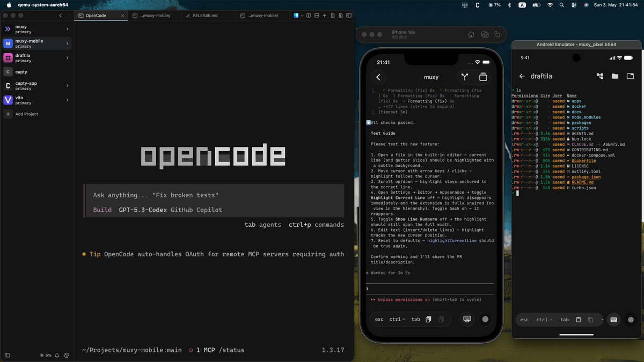Open the theme icon showing 6%

tap(46, 355)
